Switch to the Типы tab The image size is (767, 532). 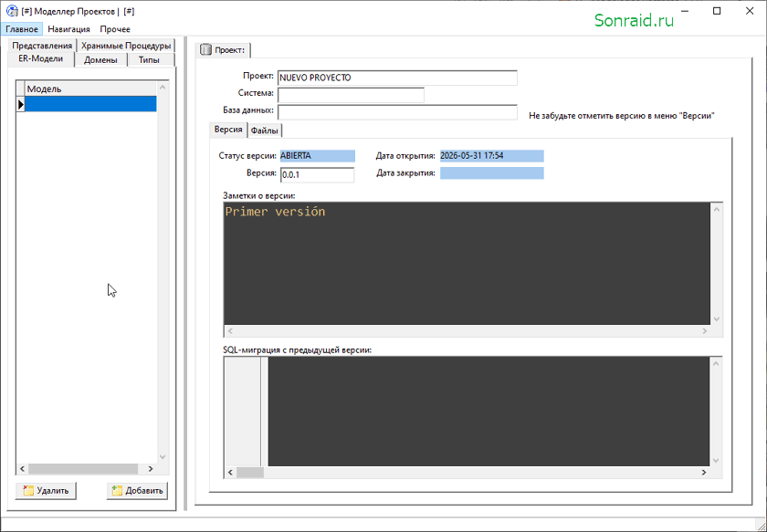(149, 60)
